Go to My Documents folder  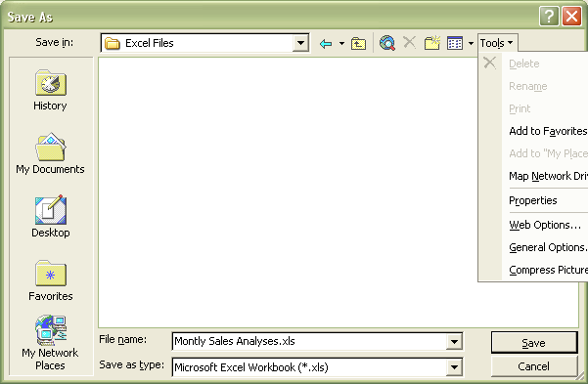[50, 153]
